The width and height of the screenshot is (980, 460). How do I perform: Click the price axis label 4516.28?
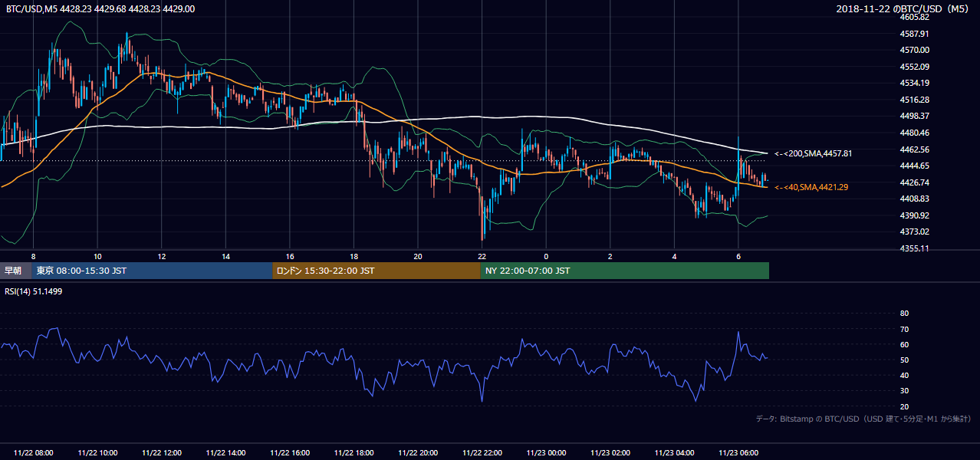pos(915,100)
